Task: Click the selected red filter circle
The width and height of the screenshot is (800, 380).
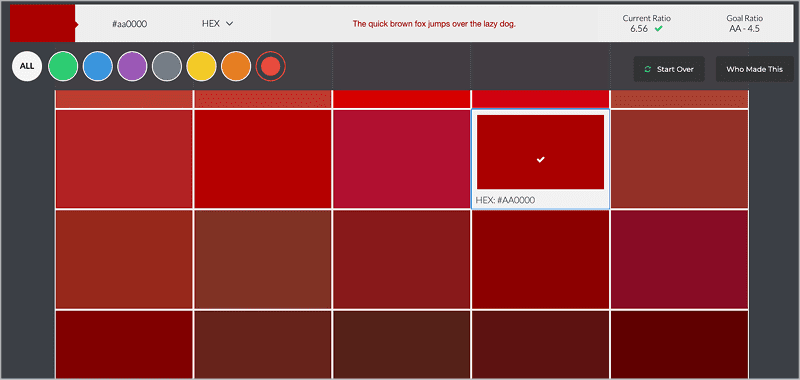Action: tap(271, 66)
